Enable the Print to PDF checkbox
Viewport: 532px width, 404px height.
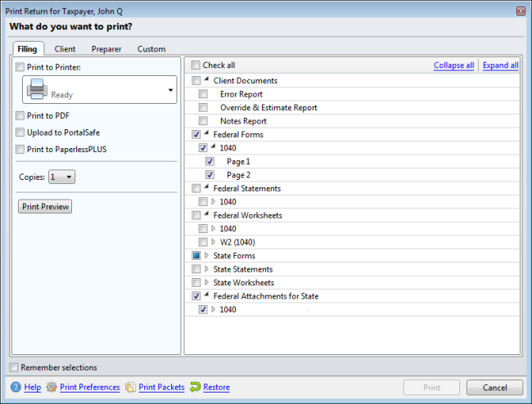(x=20, y=116)
